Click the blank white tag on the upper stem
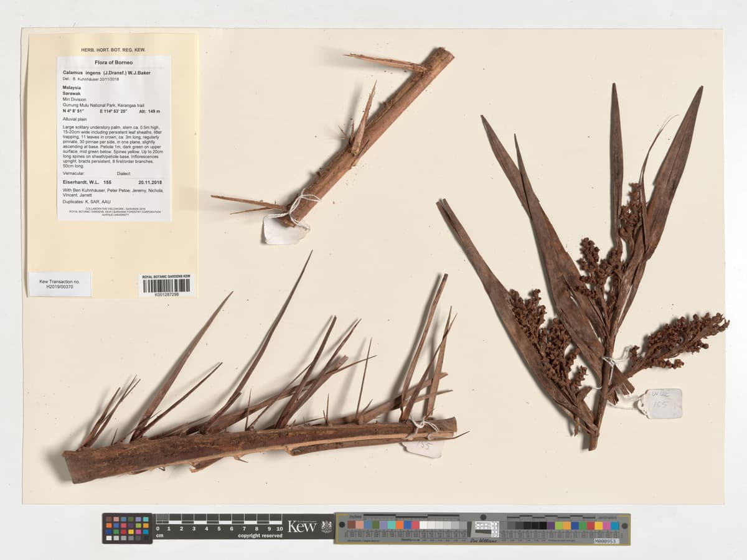The image size is (747, 560). tap(284, 231)
